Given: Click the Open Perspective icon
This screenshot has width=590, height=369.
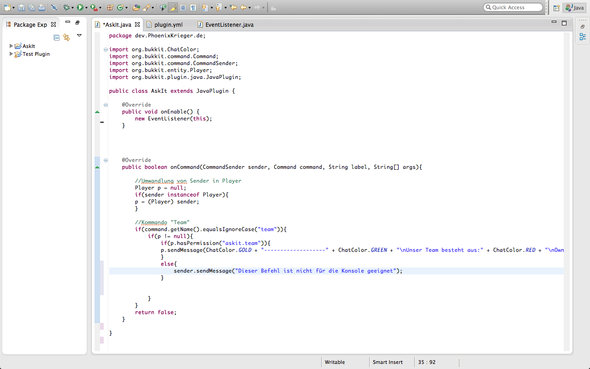Looking at the screenshot, I should tap(556, 8).
